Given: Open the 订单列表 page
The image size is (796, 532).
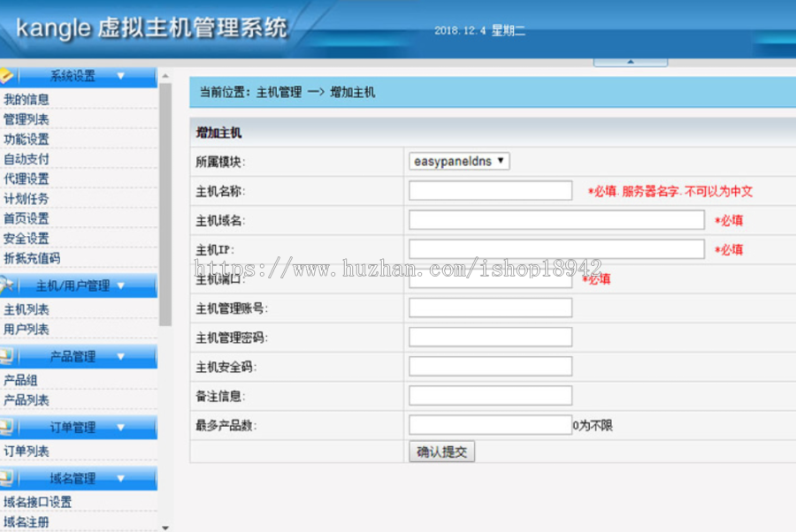Looking at the screenshot, I should click(x=25, y=452).
